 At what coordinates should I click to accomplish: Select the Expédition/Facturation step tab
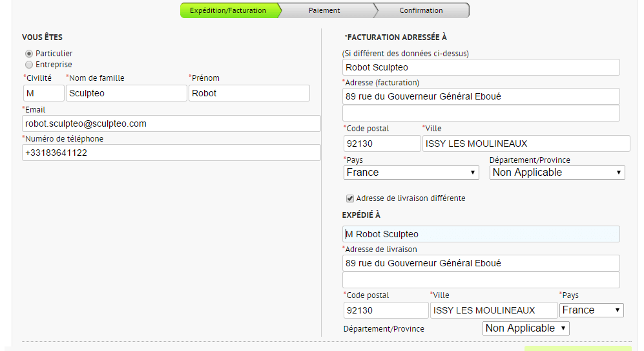227,10
